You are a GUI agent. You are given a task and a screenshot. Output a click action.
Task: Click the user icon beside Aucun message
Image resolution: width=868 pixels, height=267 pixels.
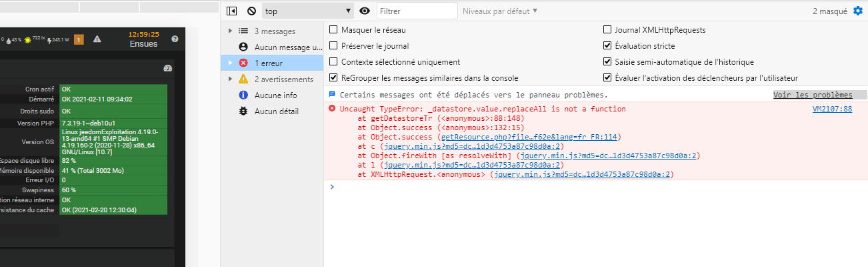coord(243,47)
